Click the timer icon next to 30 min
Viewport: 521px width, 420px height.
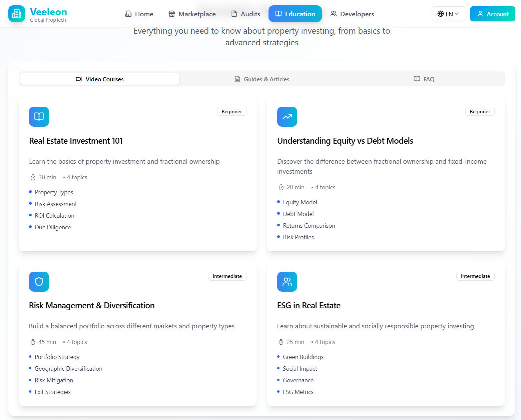pyautogui.click(x=33, y=177)
